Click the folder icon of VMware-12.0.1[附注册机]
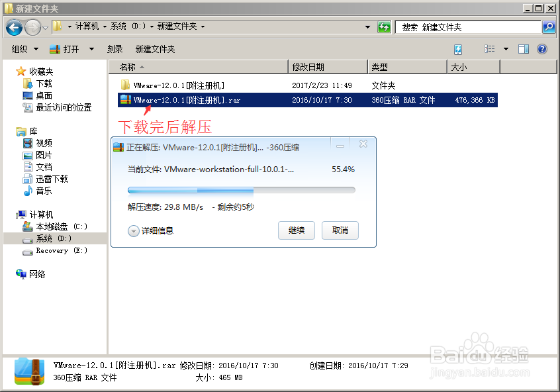This screenshot has width=560, height=392. click(x=124, y=86)
